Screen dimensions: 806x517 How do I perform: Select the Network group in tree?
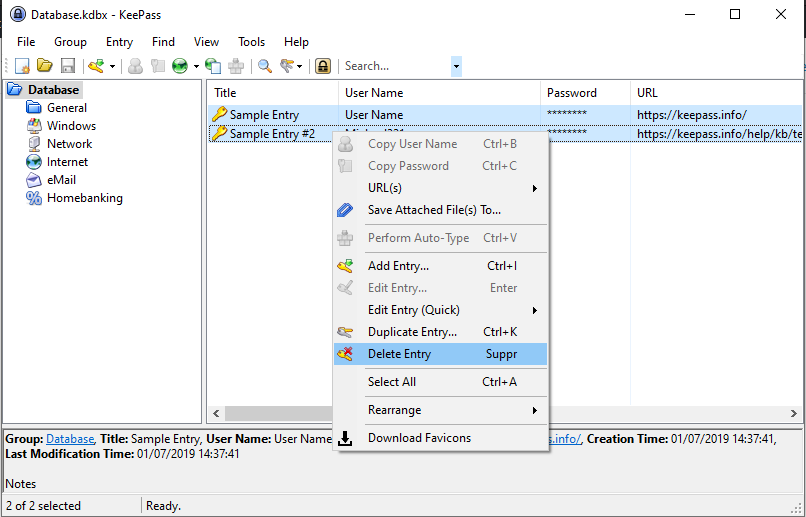[69, 144]
